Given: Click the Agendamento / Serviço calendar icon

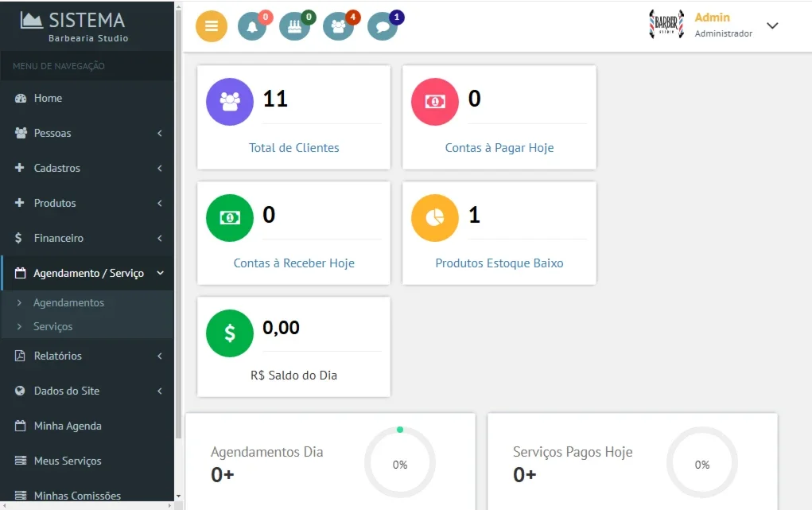Looking at the screenshot, I should [x=20, y=273].
